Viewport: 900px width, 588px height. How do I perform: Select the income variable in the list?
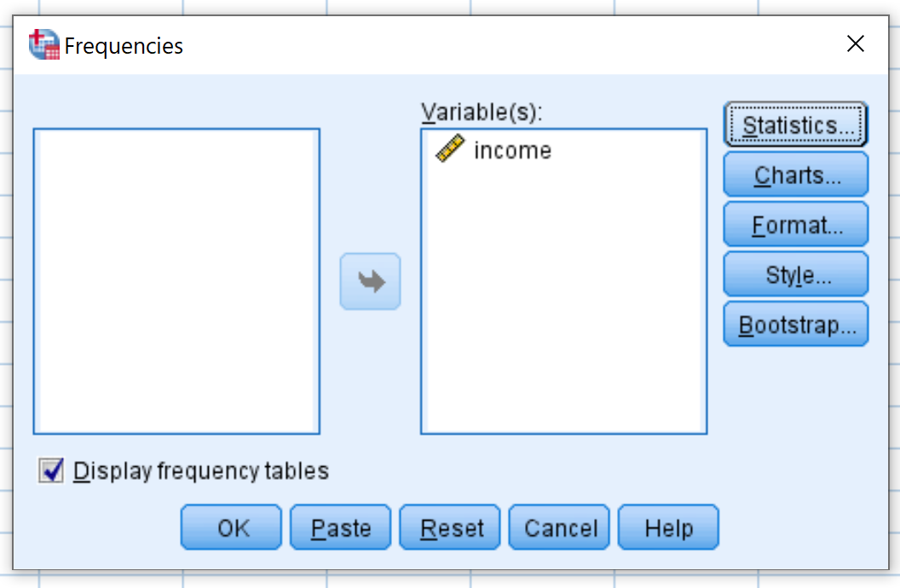pos(512,150)
